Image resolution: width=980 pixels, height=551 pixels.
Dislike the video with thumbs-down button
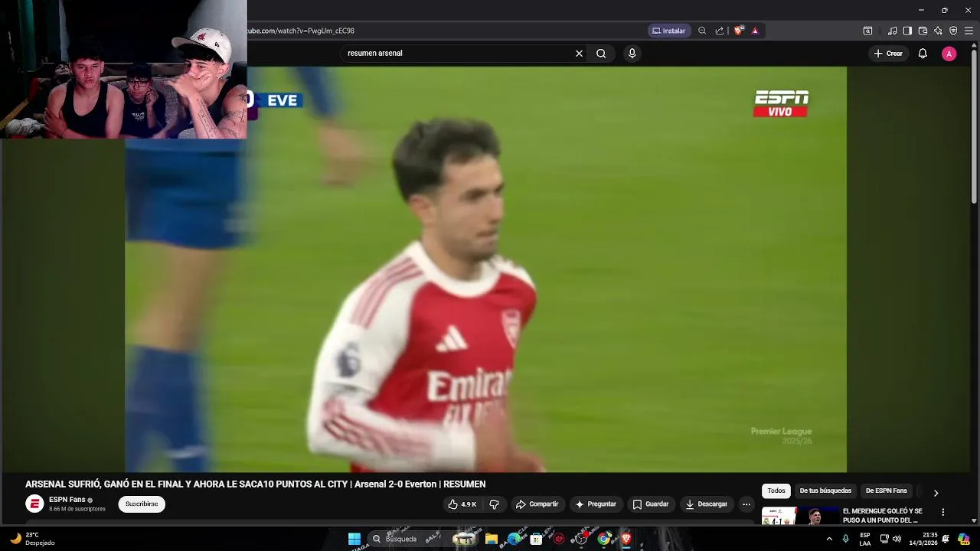pos(494,504)
